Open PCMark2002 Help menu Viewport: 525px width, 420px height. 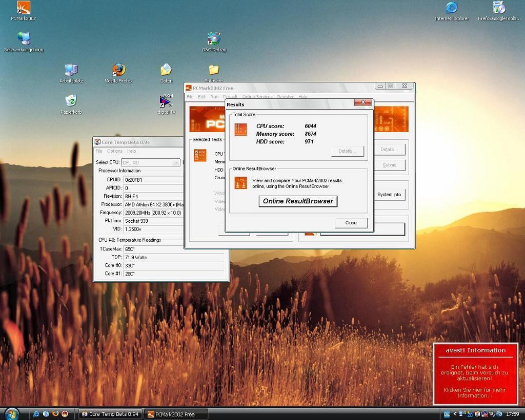click(302, 97)
